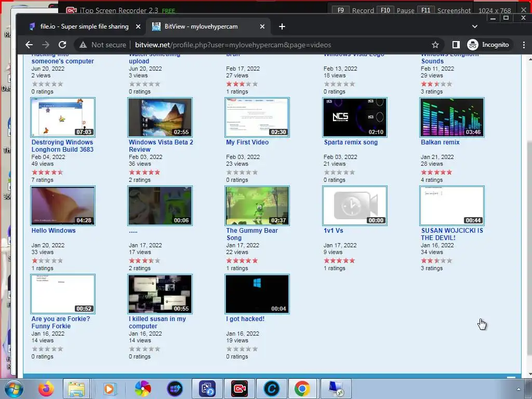Click the 1v1 Vs title link
The image size is (532, 399).
pyautogui.click(x=333, y=230)
